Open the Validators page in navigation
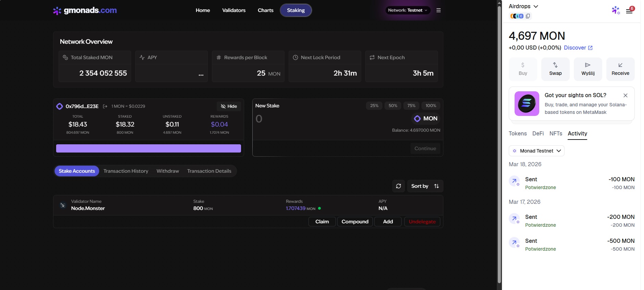The height and width of the screenshot is (290, 644). (x=233, y=10)
